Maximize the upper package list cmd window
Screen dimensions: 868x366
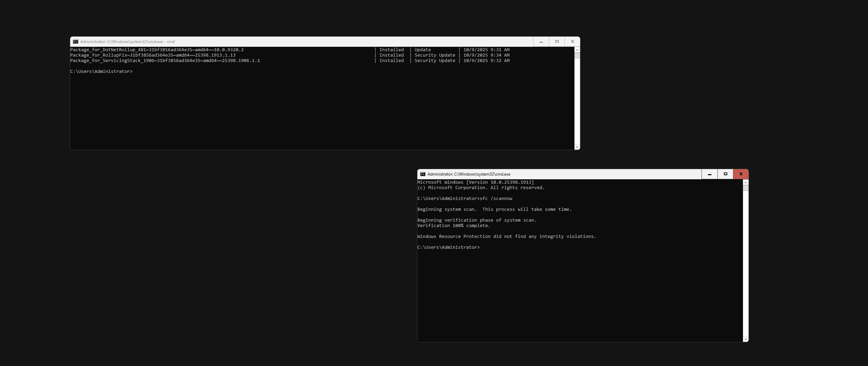click(557, 42)
